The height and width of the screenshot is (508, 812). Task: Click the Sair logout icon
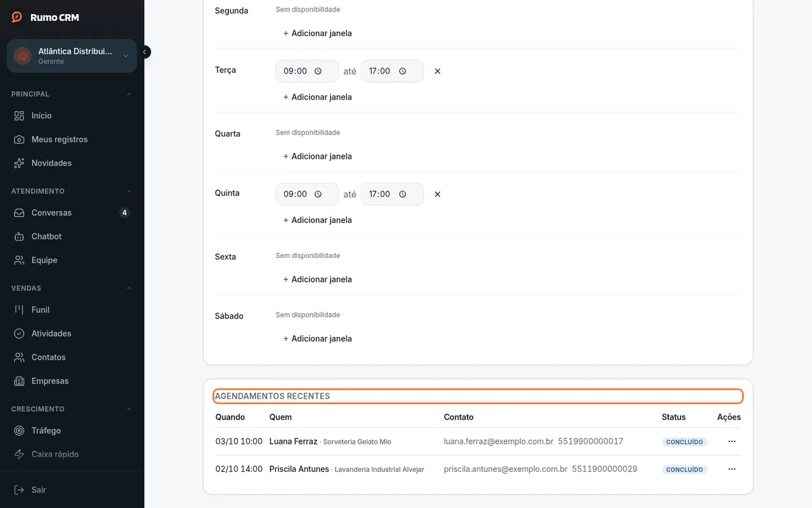pyautogui.click(x=19, y=490)
